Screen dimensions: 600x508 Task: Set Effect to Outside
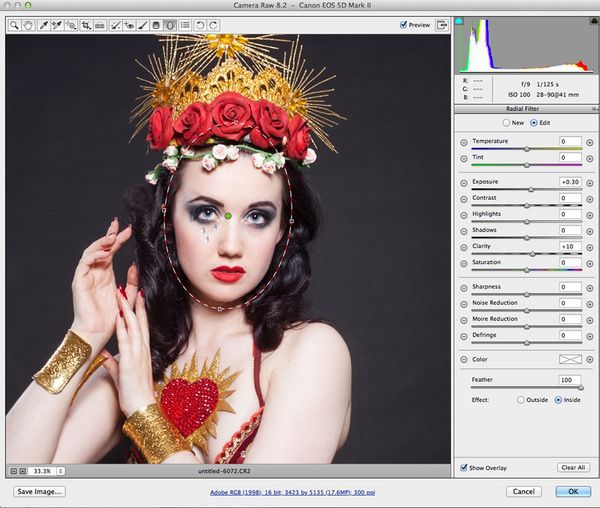coord(521,399)
